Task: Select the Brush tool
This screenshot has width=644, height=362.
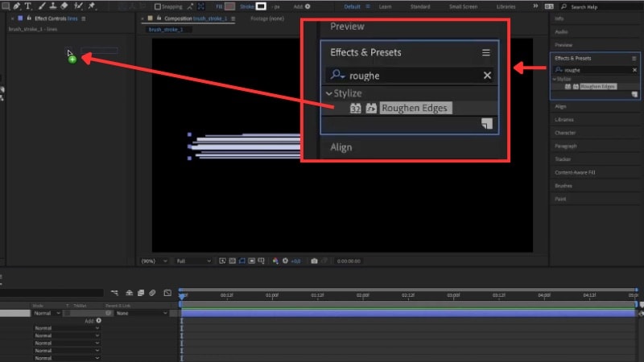Action: point(42,6)
